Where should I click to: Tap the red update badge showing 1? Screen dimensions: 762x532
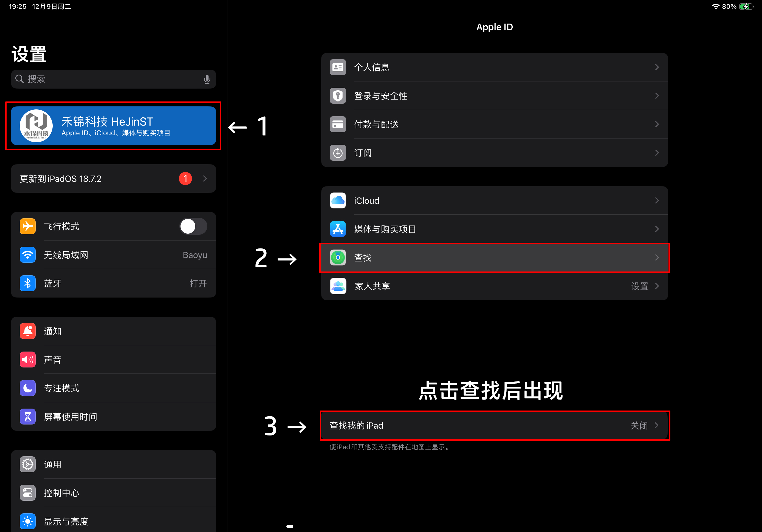(185, 179)
